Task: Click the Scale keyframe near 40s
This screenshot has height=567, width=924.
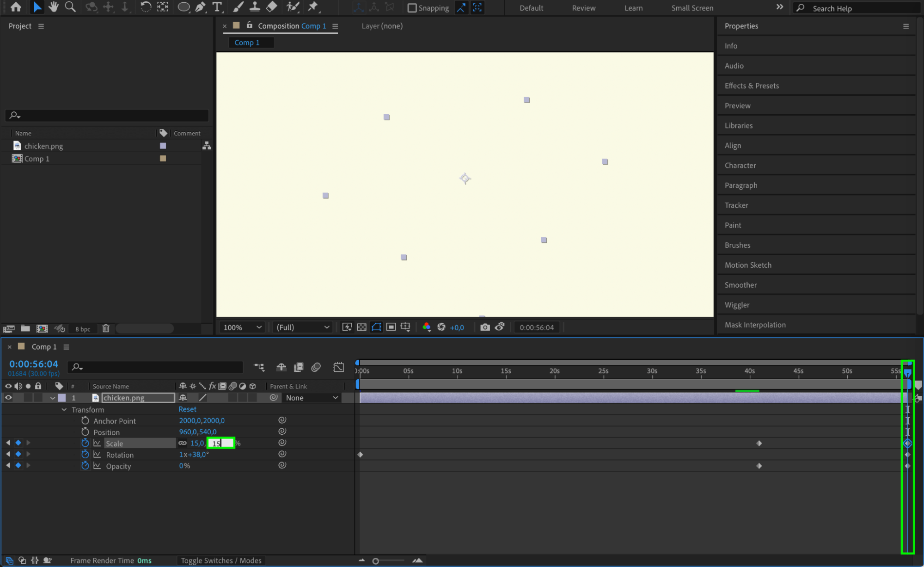Action: point(759,443)
